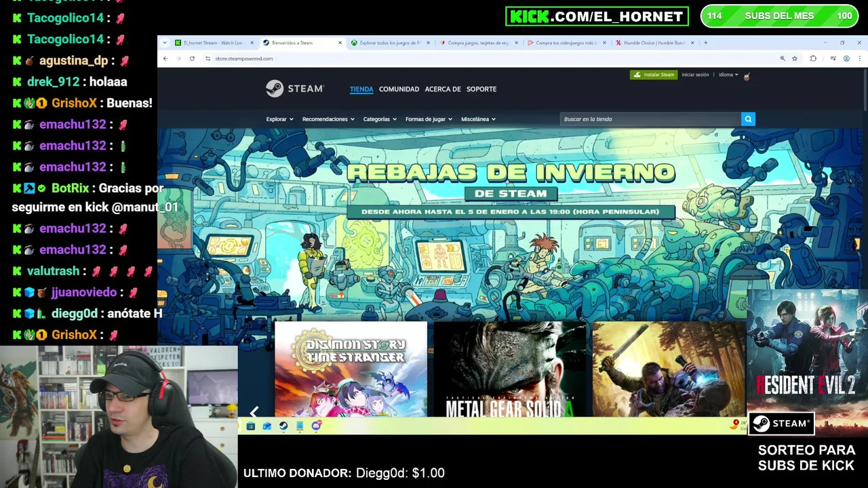Open a new browser tab with plus
The image size is (868, 488).
pos(706,43)
